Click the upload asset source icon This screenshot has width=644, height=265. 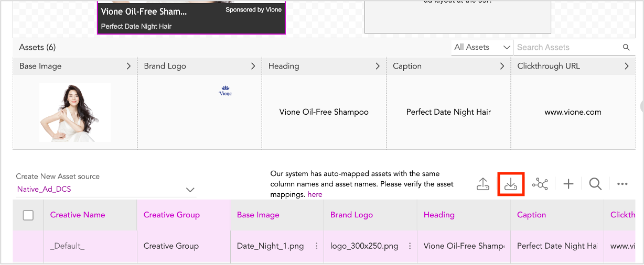pyautogui.click(x=482, y=184)
